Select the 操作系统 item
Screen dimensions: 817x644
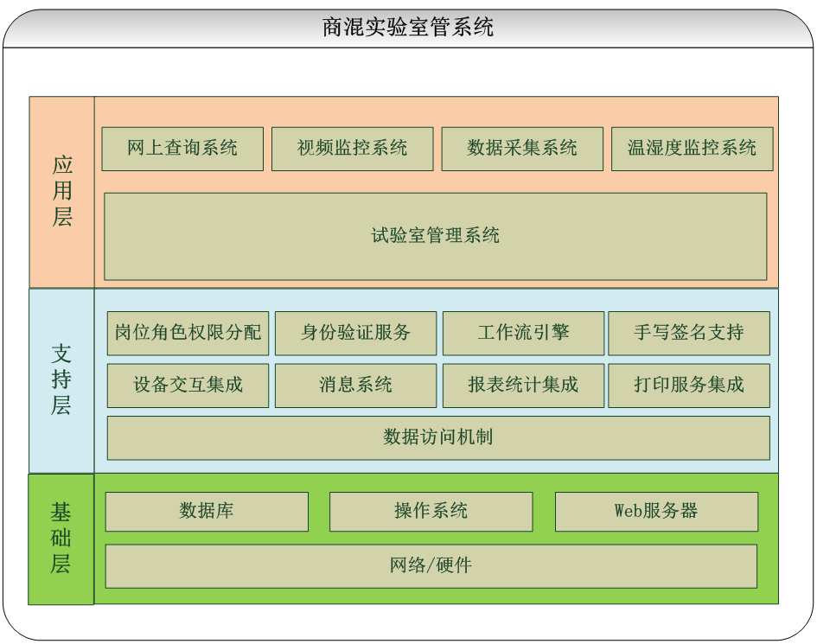point(430,511)
